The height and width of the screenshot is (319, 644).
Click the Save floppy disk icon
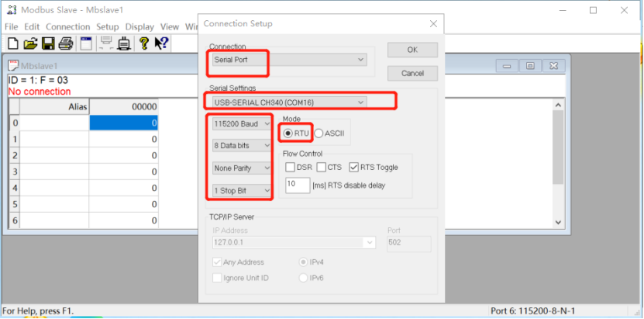tap(48, 43)
